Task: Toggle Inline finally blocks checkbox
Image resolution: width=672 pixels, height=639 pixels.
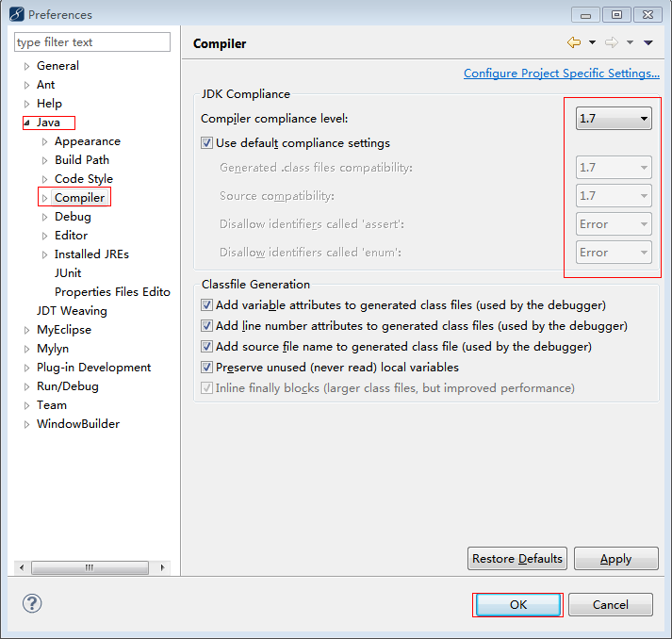Action: pos(206,388)
